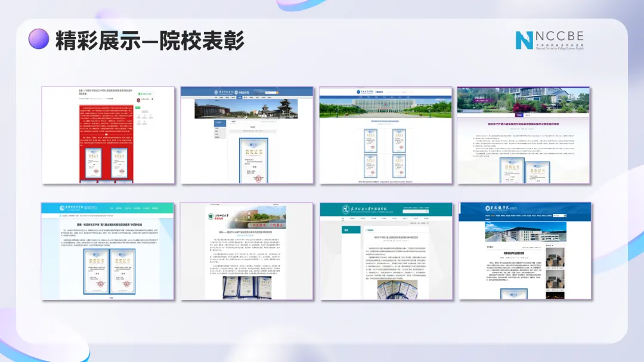This screenshot has width=644, height=362.
Task: Open the thumbnail with a lakeside campus banner and a certificates photo
Action: (247, 251)
